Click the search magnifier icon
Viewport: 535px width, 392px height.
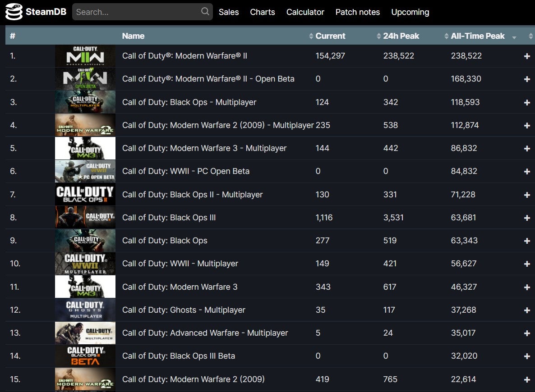(204, 12)
